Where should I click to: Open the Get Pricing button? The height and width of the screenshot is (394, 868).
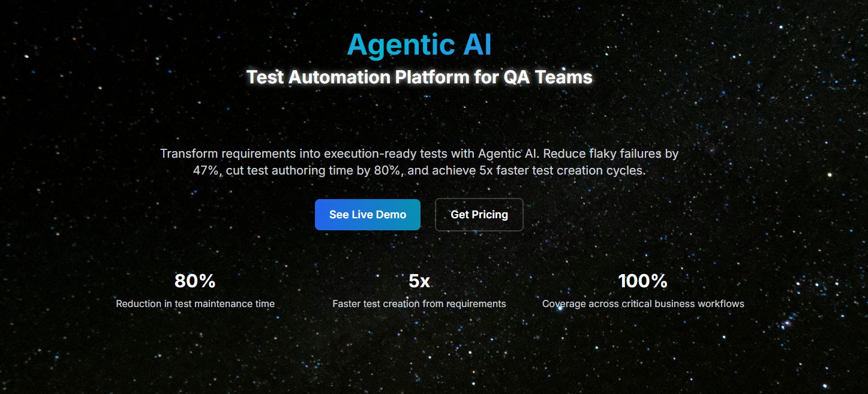point(479,215)
